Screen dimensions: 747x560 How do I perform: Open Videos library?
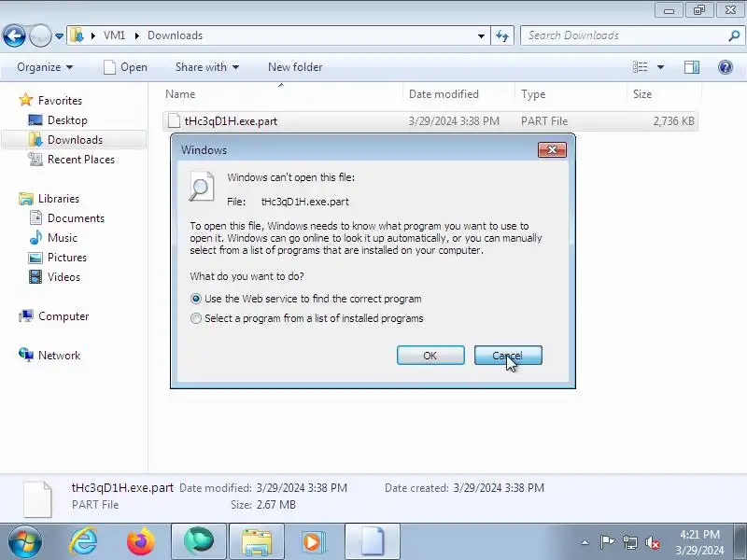coord(54,276)
